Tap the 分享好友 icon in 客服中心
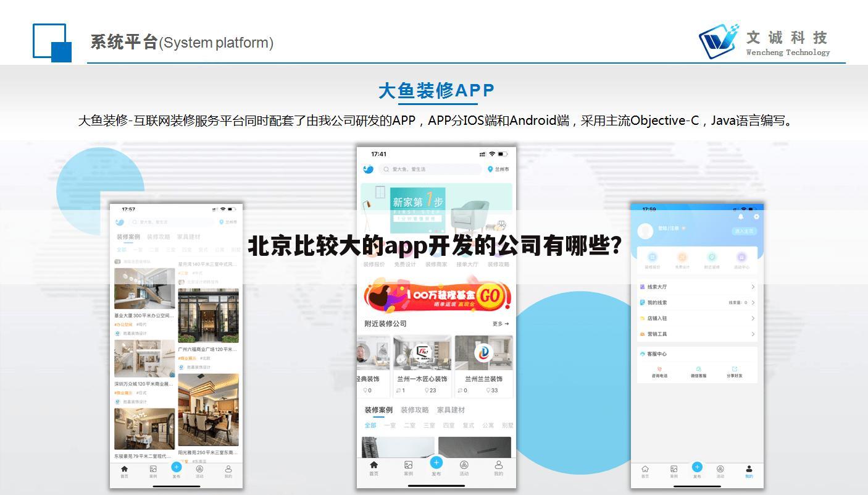 [735, 370]
